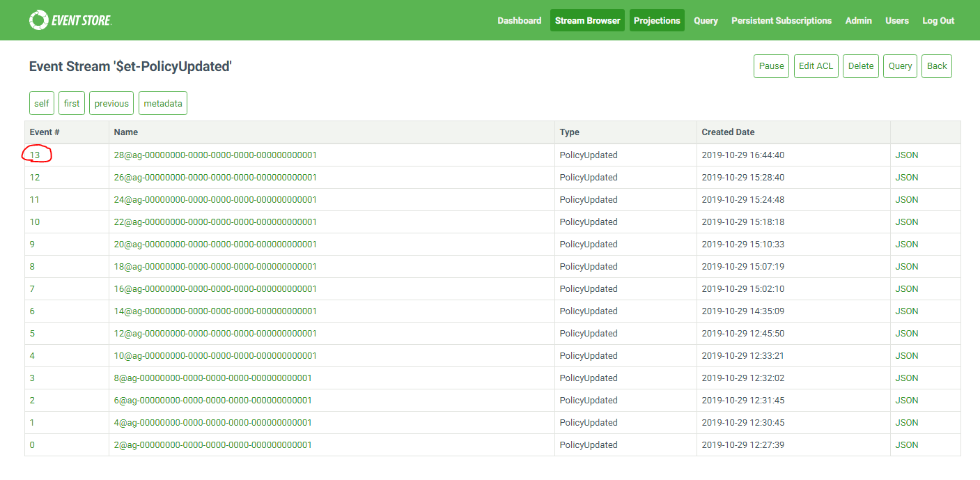Navigate back using the Back button
This screenshot has width=980, height=480.
click(x=936, y=65)
